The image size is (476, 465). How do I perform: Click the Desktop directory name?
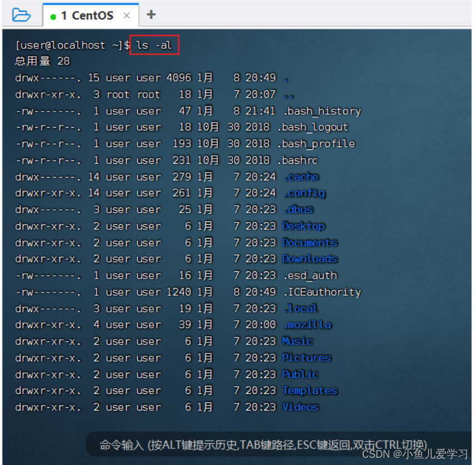304,226
